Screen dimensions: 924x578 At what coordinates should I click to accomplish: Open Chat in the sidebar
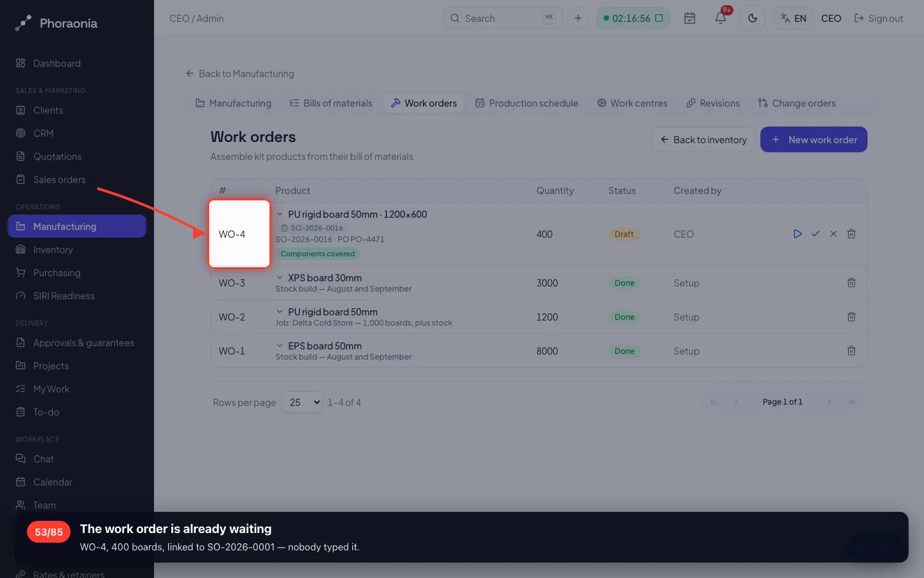(77, 459)
